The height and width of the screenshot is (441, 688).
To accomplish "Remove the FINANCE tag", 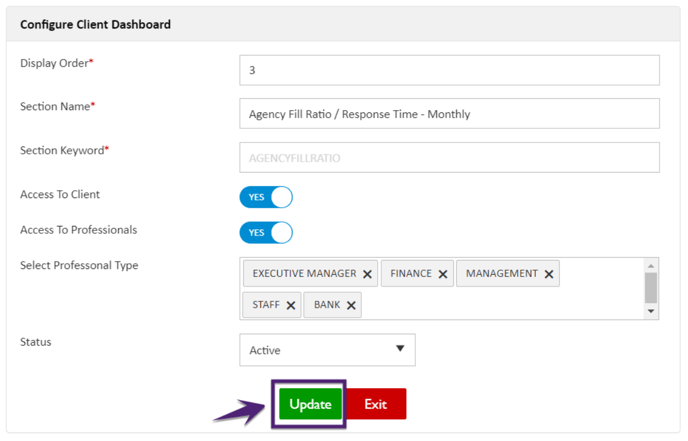I will click(x=443, y=274).
